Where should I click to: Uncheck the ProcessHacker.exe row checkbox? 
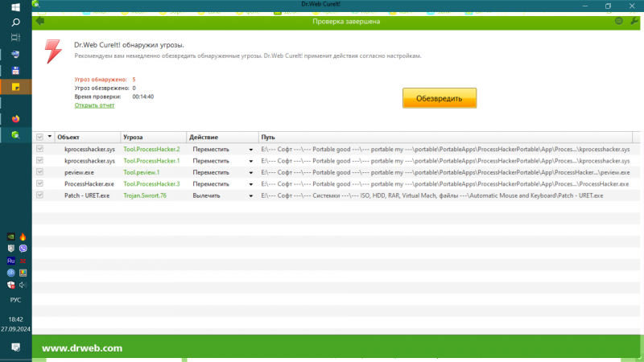click(39, 183)
